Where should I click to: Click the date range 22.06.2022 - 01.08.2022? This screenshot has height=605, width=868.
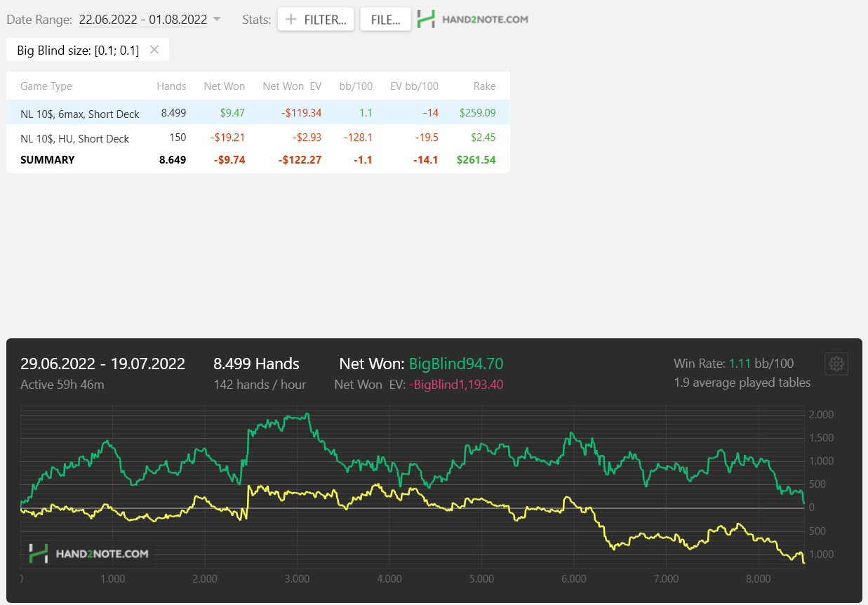[x=143, y=20]
